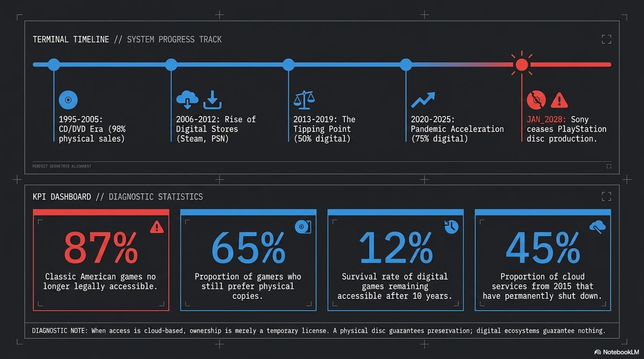Image resolution: width=644 pixels, height=359 pixels.
Task: Click the warning triangle in the 87% card
Action: coord(157,227)
